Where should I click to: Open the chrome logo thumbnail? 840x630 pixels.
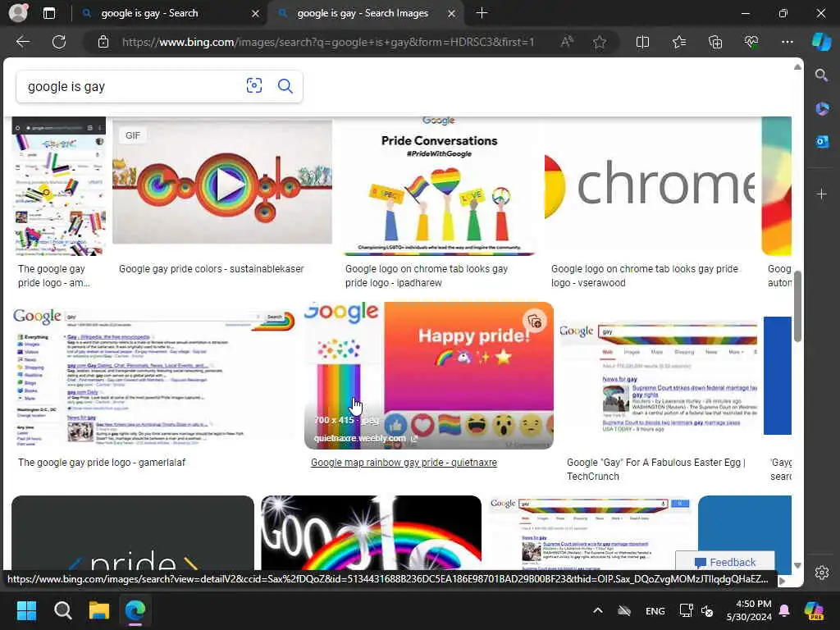650,186
